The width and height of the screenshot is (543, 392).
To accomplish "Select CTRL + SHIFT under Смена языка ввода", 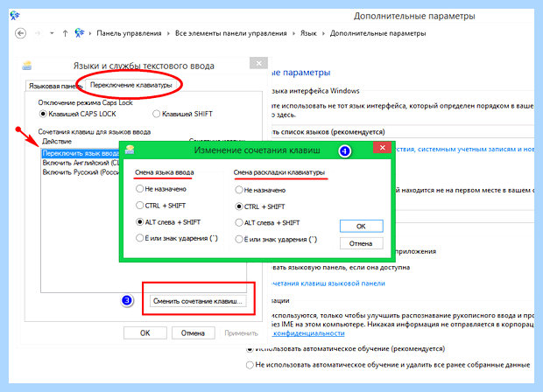I will (160, 206).
